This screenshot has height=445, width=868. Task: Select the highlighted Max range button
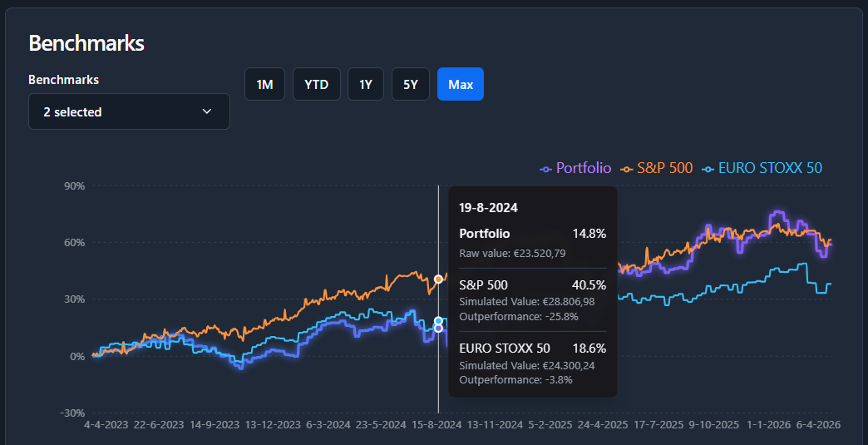tap(460, 84)
